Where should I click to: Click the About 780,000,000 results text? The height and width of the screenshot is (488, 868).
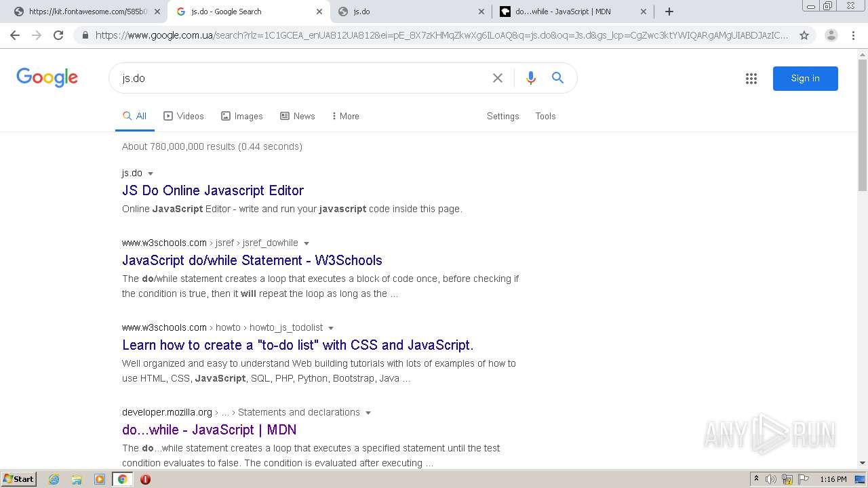pos(212,146)
